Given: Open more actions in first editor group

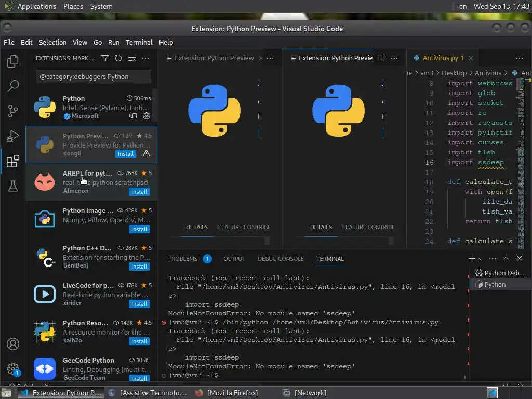Looking at the screenshot, I should [270, 58].
